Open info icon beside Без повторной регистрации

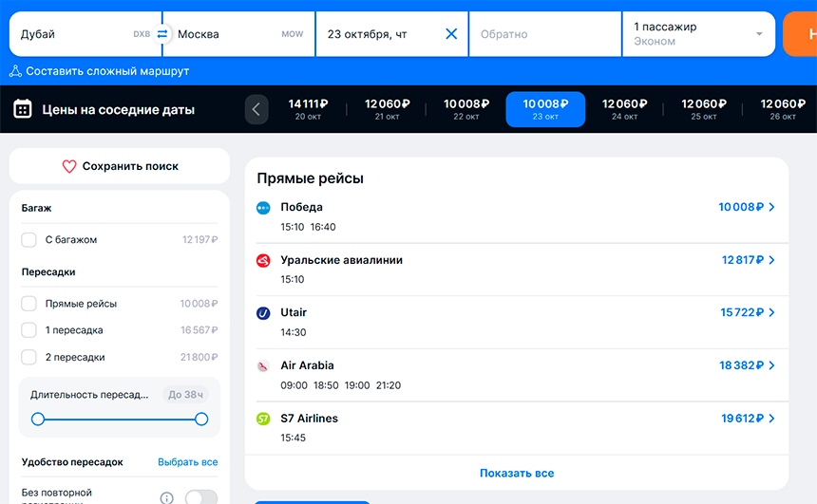(166, 498)
